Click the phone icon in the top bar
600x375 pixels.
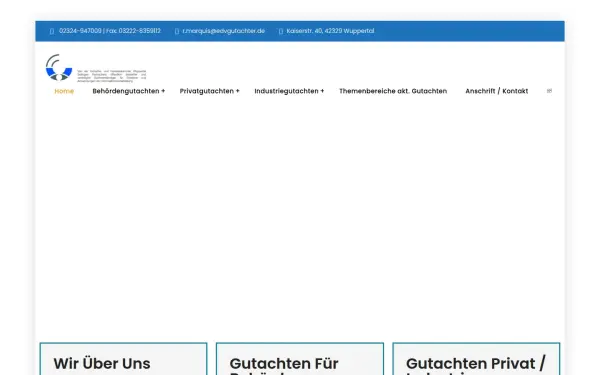(52, 31)
